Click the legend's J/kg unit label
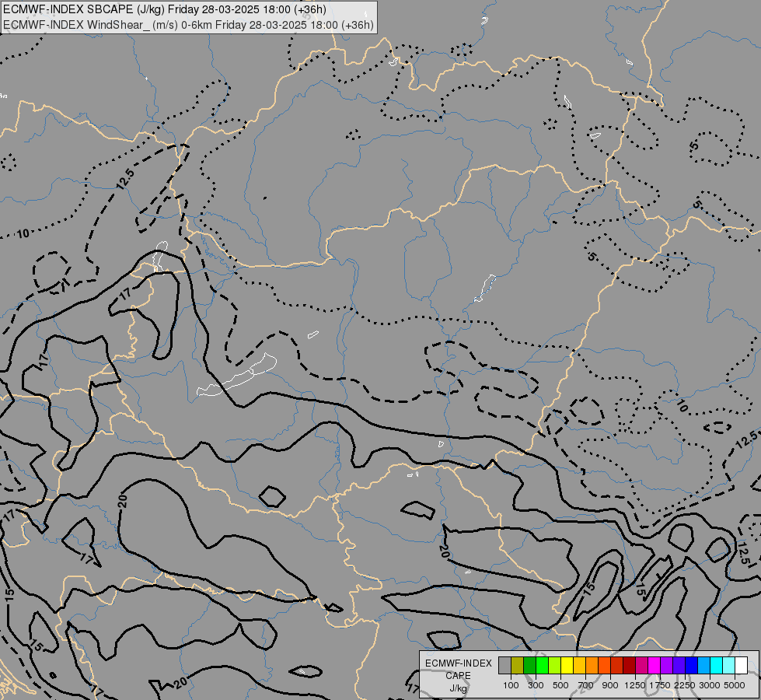This screenshot has height=700, width=761. (x=458, y=688)
